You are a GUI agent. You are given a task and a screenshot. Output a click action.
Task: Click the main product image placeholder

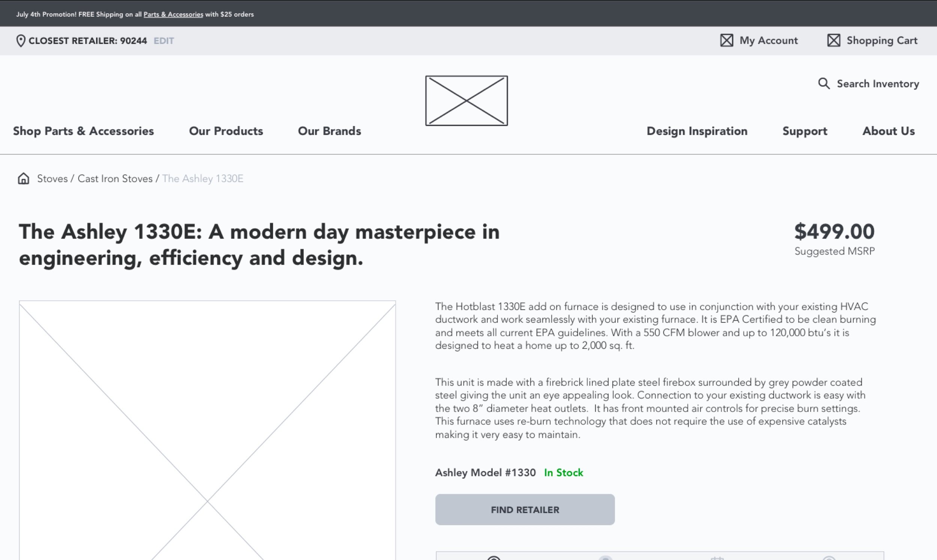coord(207,430)
